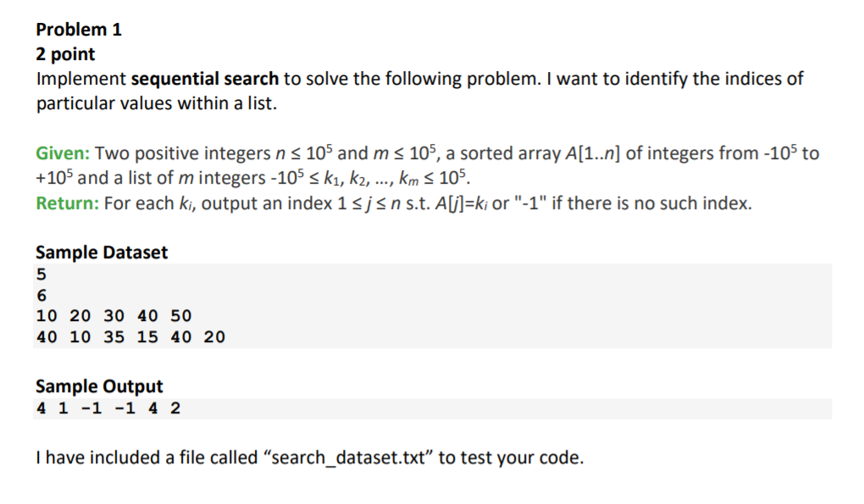
Task: Click the green 'Given:' label
Action: [63, 152]
